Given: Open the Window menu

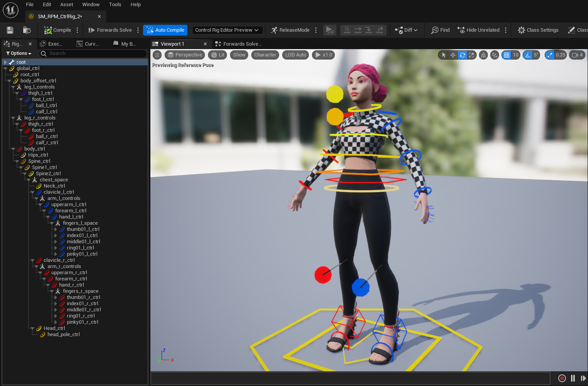Looking at the screenshot, I should (91, 4).
